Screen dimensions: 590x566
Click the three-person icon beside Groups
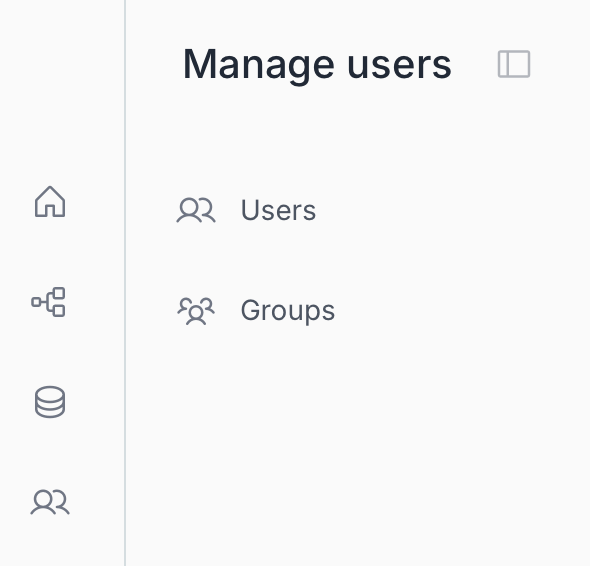(x=196, y=311)
